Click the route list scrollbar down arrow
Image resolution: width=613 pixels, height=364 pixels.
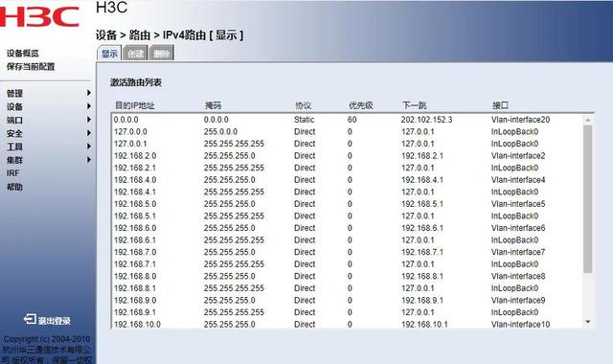587,322
